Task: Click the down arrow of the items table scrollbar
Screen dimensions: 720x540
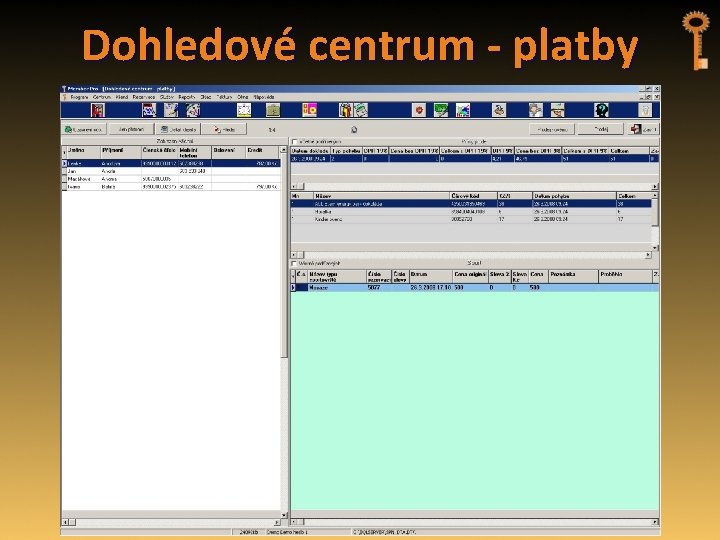Action: pyautogui.click(x=655, y=248)
